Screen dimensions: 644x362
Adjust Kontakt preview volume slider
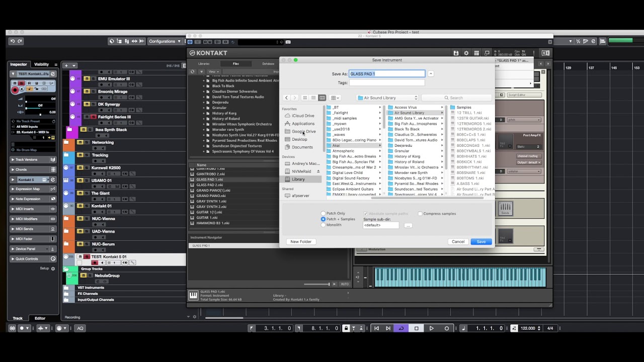click(x=317, y=284)
